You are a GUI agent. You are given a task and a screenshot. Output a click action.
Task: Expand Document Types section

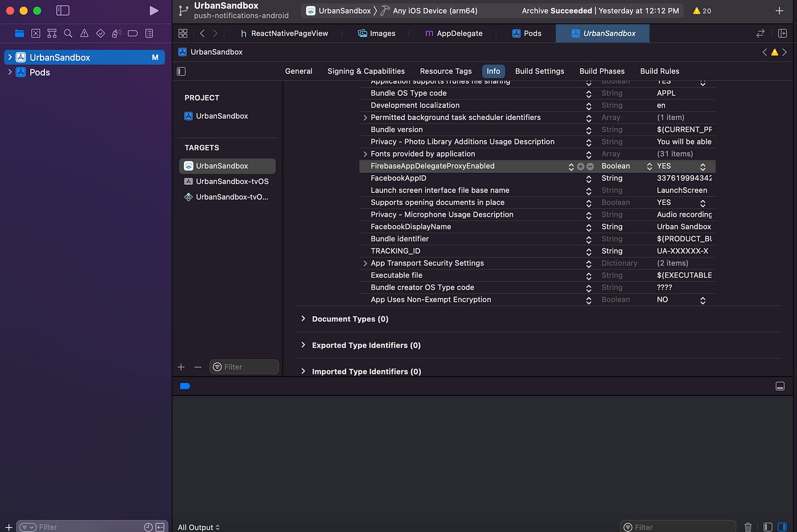click(303, 319)
